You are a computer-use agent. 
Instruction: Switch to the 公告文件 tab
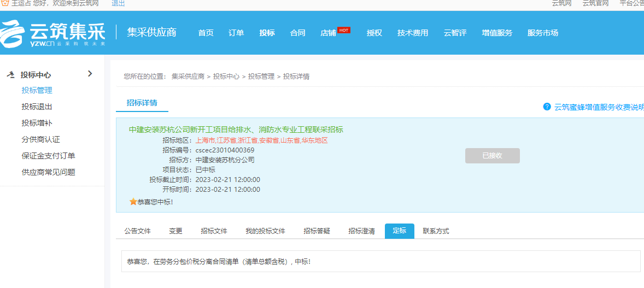coord(137,231)
